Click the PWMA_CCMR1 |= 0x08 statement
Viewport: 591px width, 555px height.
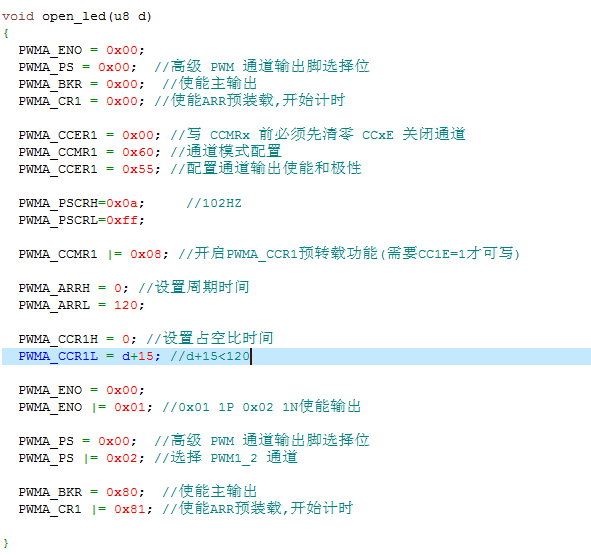(93, 255)
